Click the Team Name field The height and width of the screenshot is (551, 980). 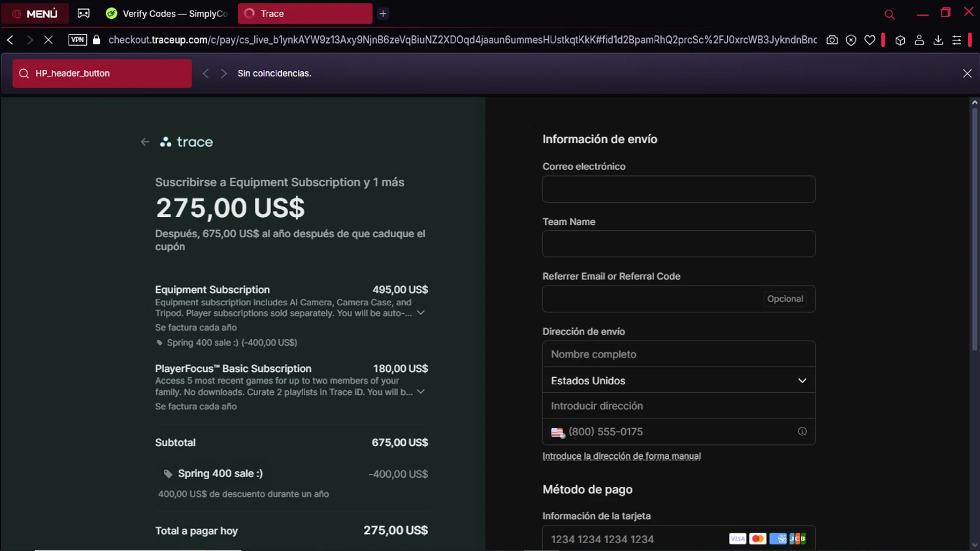tap(679, 244)
